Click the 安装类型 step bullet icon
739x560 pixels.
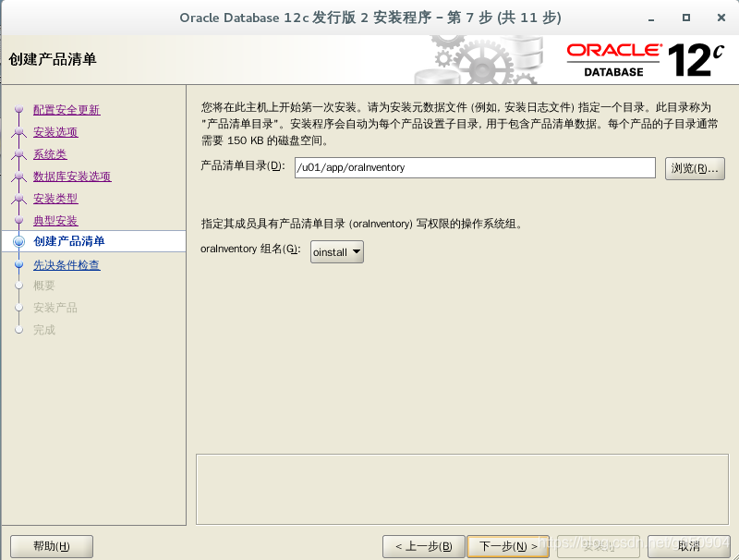tap(18, 198)
